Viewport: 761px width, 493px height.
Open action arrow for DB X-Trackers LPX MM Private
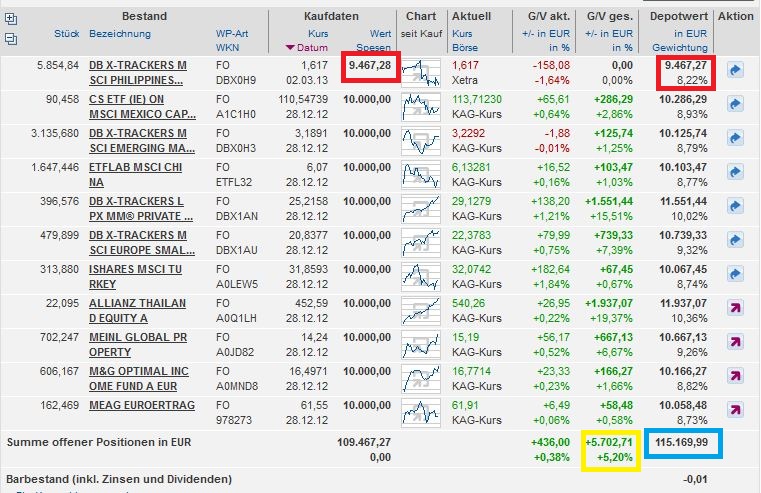(x=735, y=206)
